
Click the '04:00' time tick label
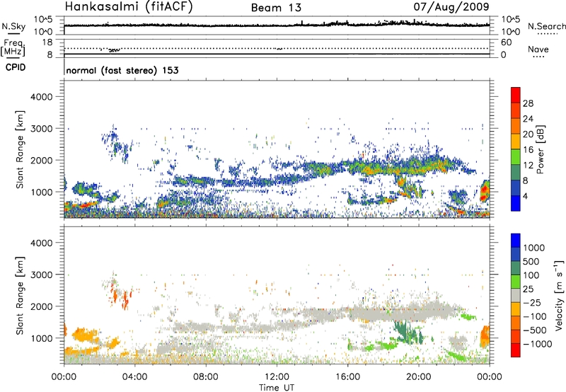click(x=134, y=376)
